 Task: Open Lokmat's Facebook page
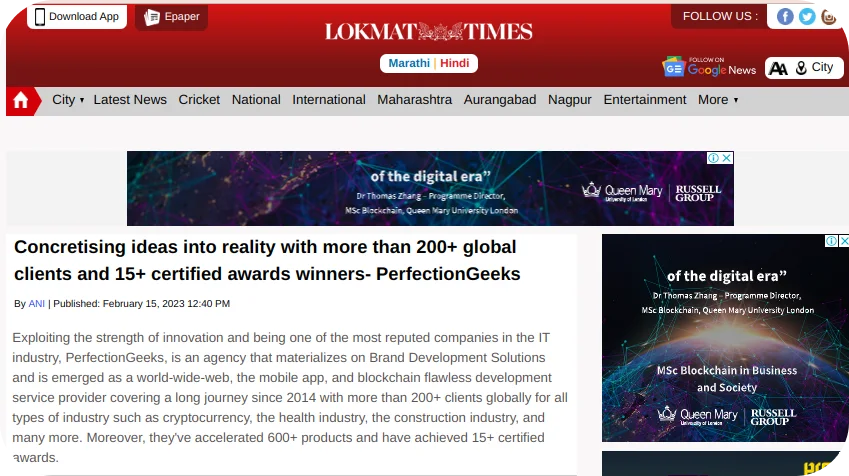(x=785, y=16)
